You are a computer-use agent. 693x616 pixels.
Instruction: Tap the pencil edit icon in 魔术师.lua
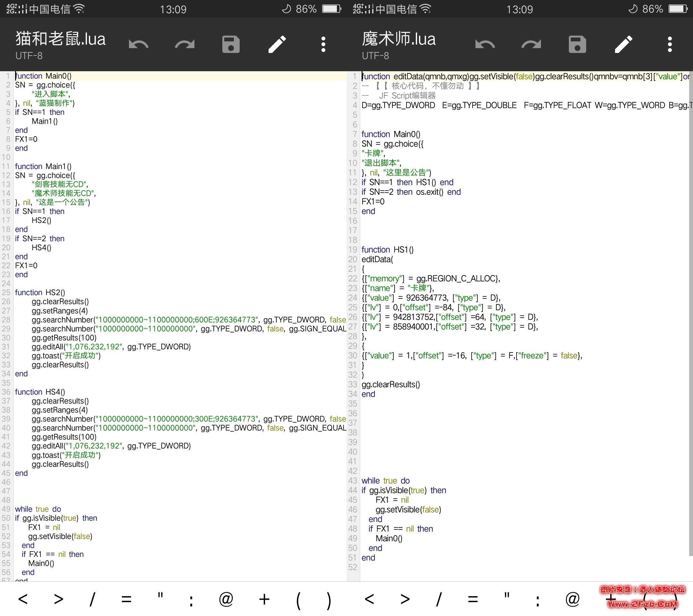point(623,44)
